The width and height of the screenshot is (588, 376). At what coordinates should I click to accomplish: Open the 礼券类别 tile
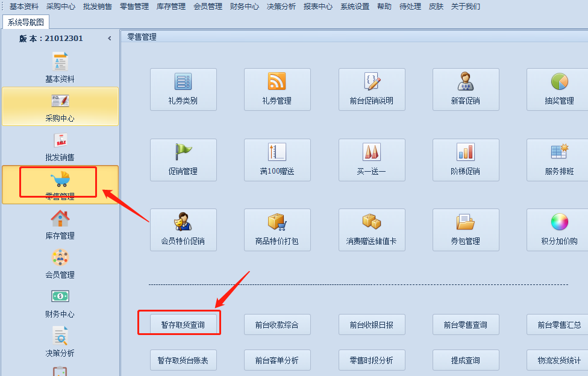click(183, 89)
